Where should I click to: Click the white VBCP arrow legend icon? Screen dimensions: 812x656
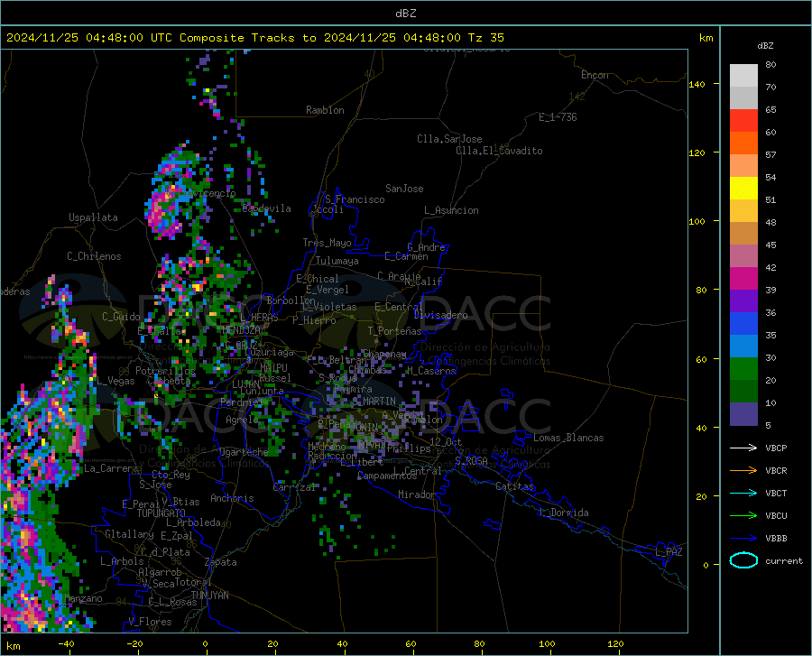tap(743, 448)
